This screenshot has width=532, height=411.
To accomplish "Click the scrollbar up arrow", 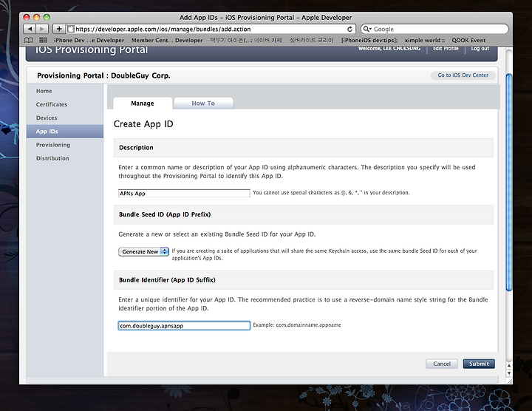I will tap(509, 365).
